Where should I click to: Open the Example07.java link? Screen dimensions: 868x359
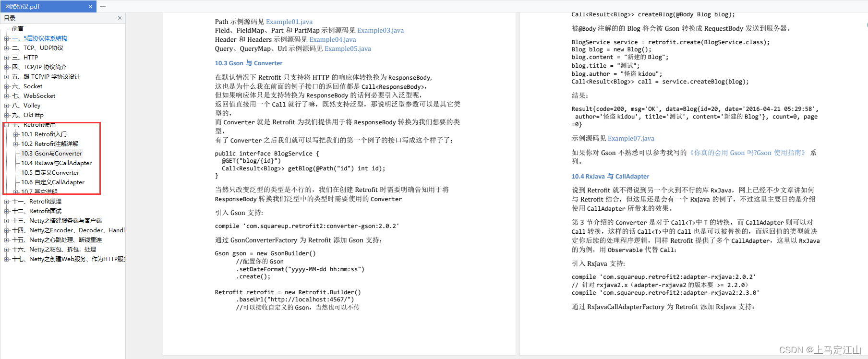coord(631,138)
